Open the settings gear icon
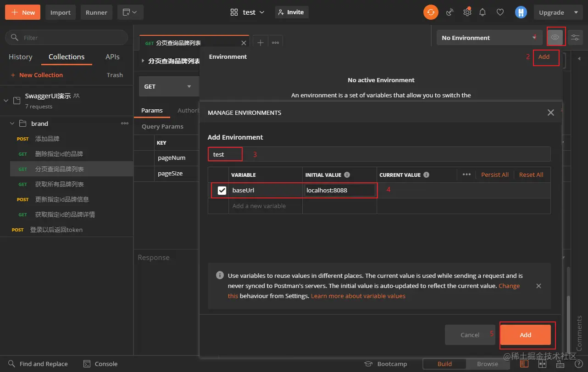The height and width of the screenshot is (372, 588). click(467, 12)
